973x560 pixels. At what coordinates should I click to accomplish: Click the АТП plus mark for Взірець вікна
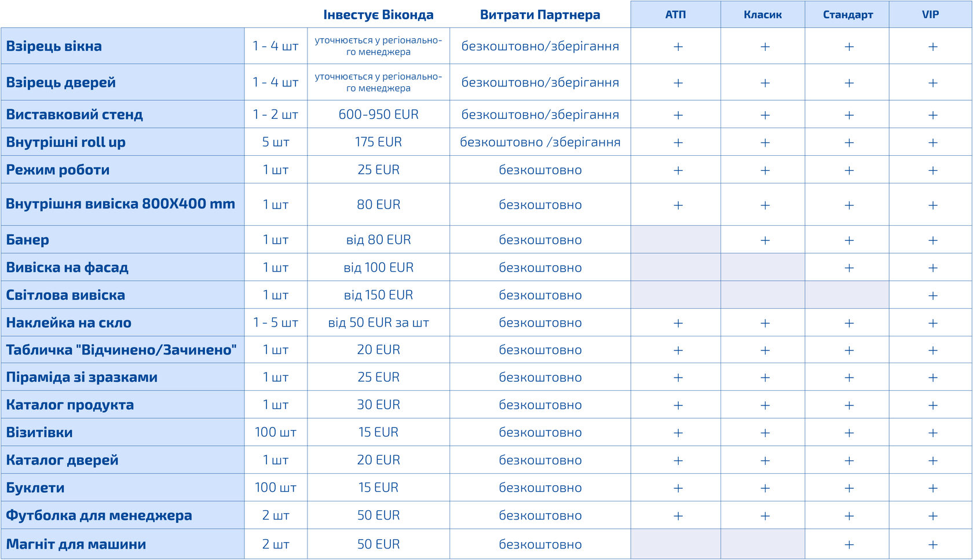pos(678,46)
